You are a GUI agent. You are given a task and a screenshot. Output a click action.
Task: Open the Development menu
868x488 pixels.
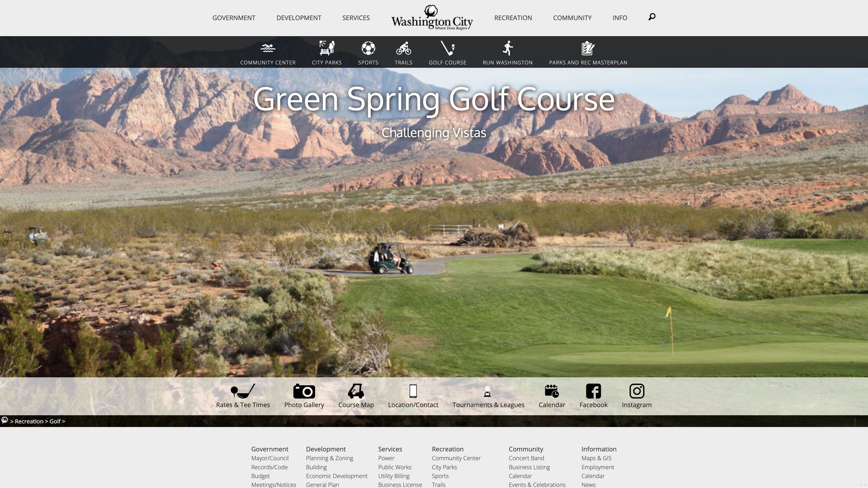pyautogui.click(x=299, y=18)
